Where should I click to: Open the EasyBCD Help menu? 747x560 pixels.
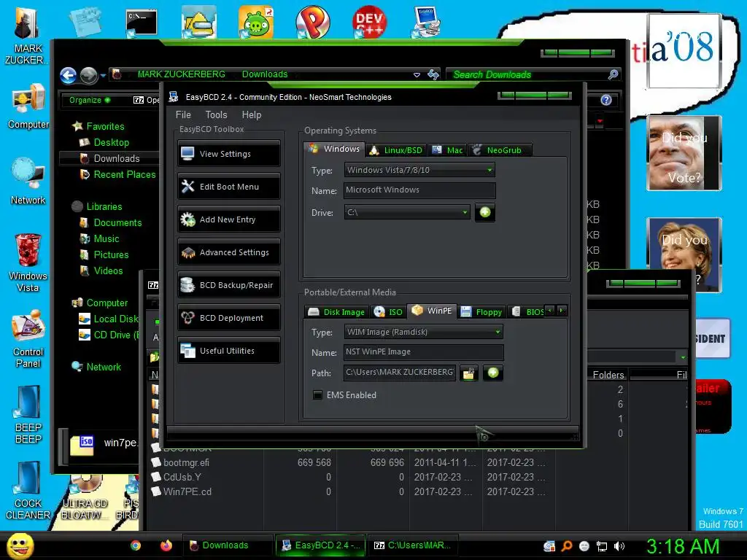pyautogui.click(x=252, y=114)
